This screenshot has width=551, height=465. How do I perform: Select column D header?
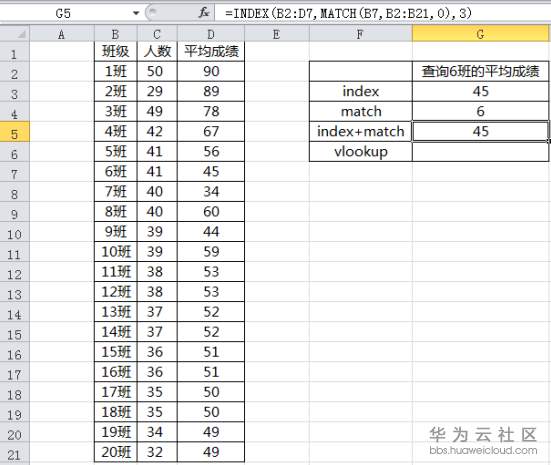211,34
